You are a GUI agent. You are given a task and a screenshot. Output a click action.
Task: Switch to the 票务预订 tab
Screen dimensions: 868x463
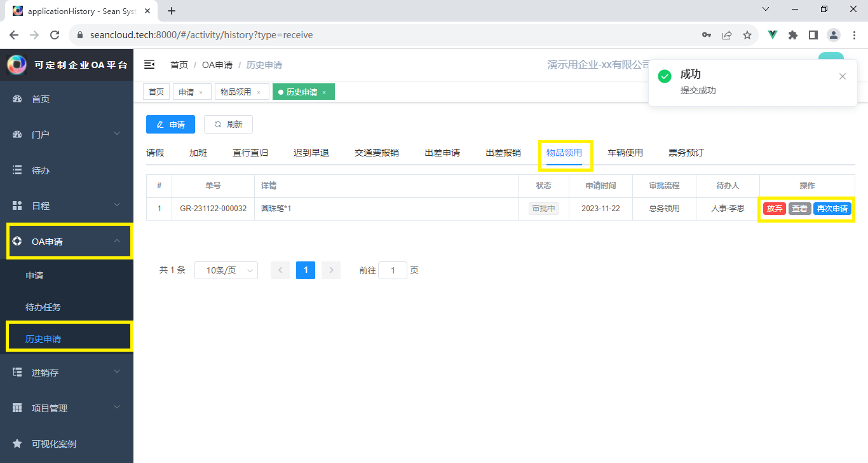point(686,153)
